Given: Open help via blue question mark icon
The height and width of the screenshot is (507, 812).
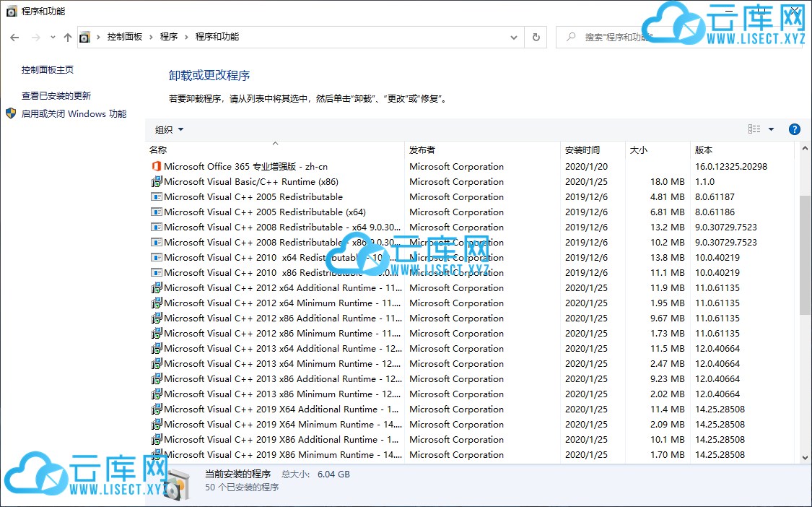Looking at the screenshot, I should pos(795,129).
